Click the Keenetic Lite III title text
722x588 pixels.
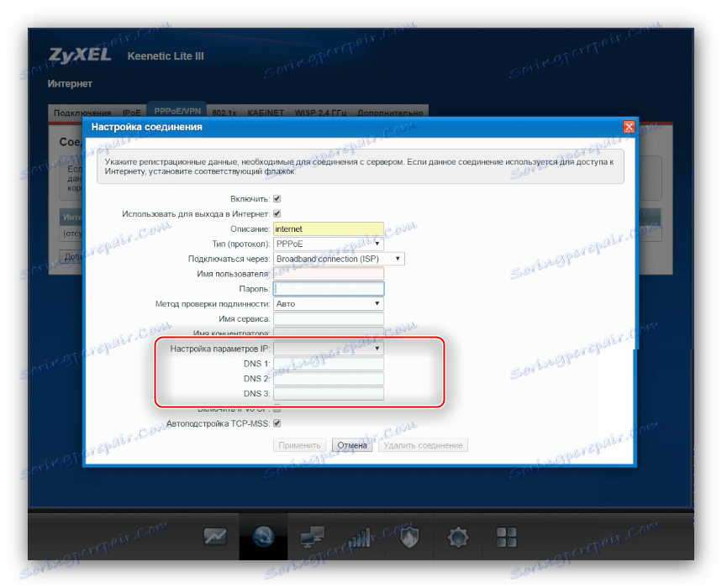tap(166, 56)
